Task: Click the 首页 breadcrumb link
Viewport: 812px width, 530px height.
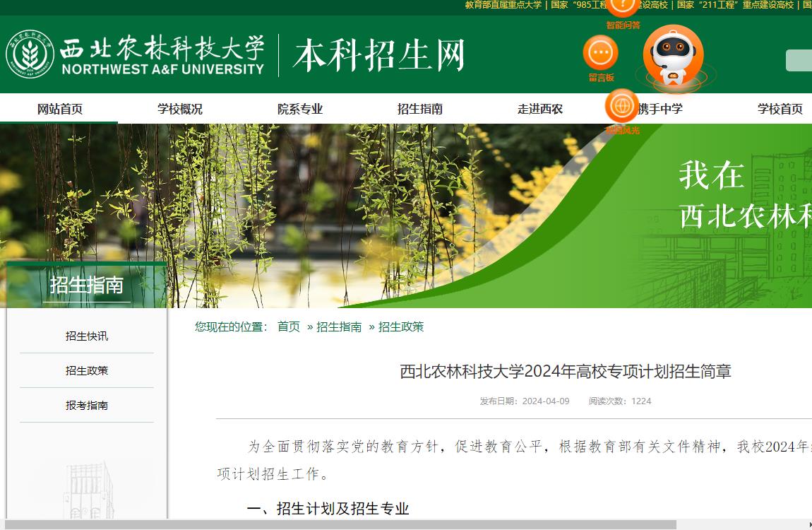Action: pyautogui.click(x=289, y=327)
